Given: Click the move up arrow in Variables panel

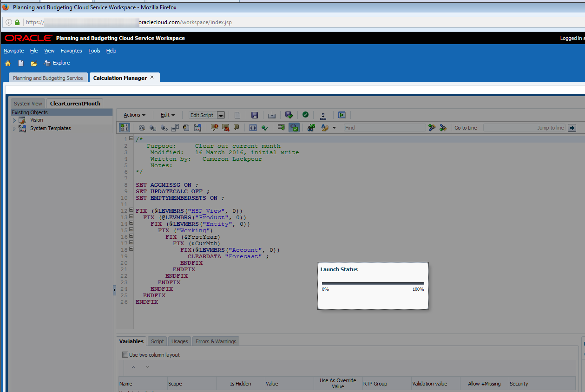Looking at the screenshot, I should (x=133, y=367).
